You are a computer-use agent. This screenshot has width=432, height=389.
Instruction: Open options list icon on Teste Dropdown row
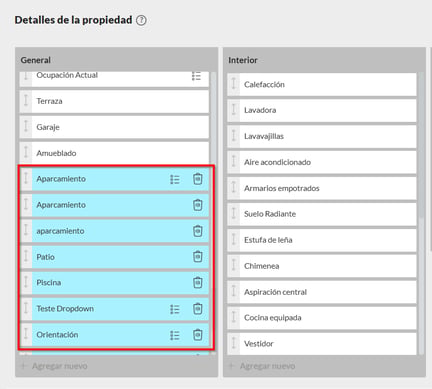pyautogui.click(x=175, y=309)
